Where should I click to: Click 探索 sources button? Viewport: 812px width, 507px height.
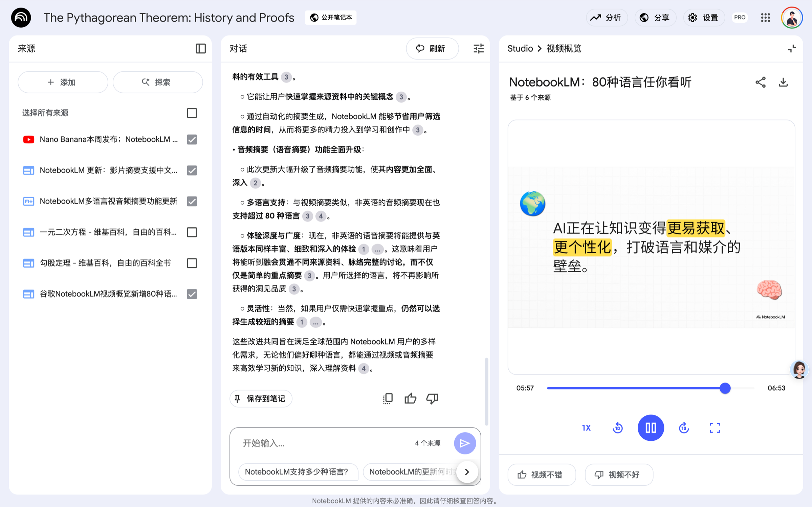pyautogui.click(x=157, y=82)
